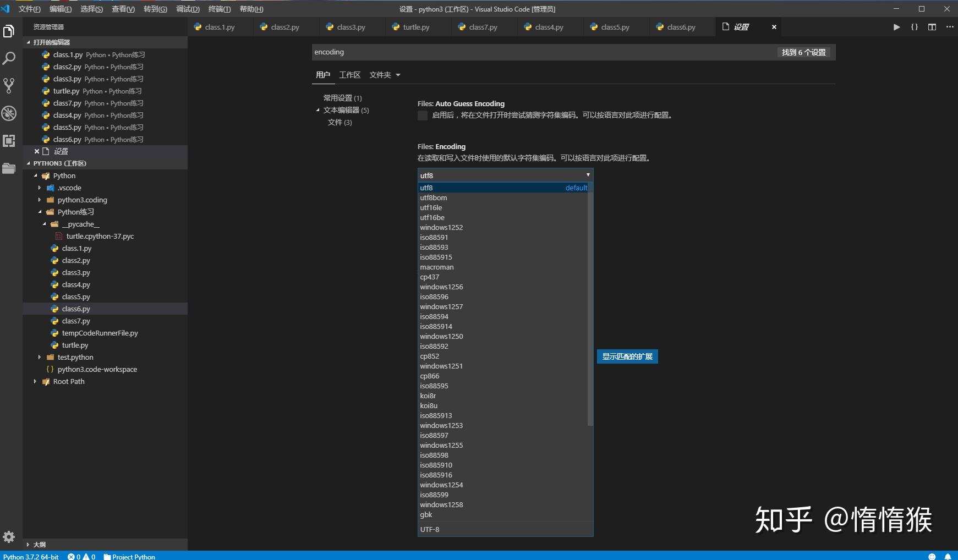The height and width of the screenshot is (560, 958).
Task: Open the 帮助(H) menu
Action: click(251, 9)
